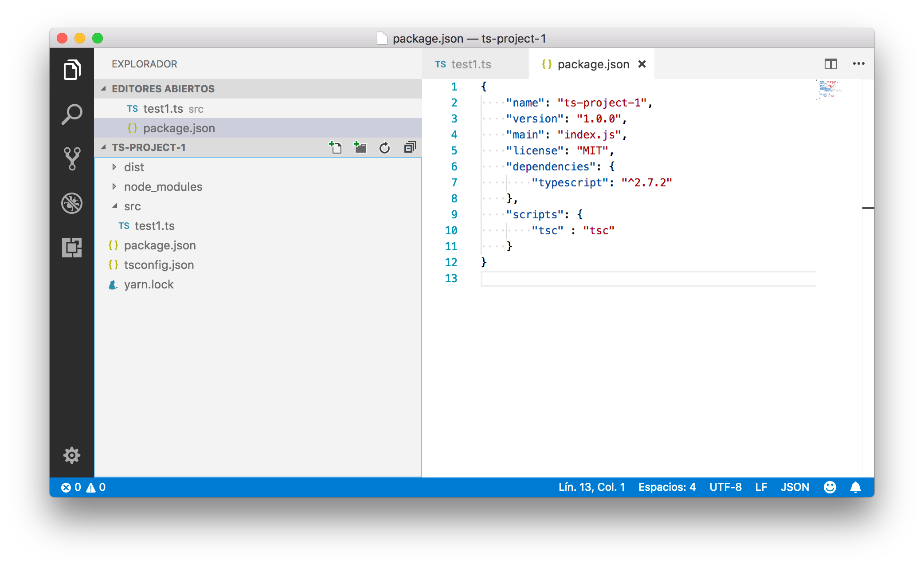
Task: Click Espacios: 4 to change indentation
Action: pos(667,487)
